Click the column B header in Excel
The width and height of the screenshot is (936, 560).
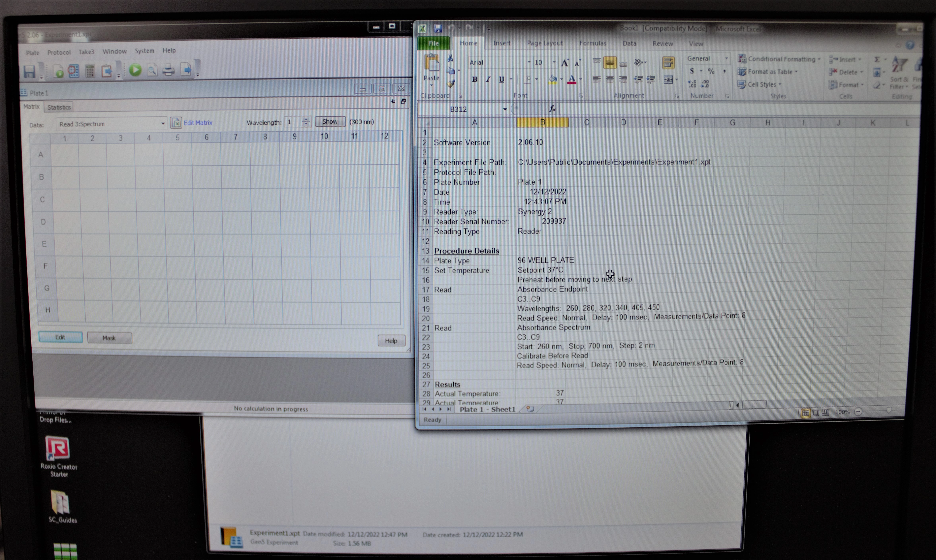tap(542, 123)
